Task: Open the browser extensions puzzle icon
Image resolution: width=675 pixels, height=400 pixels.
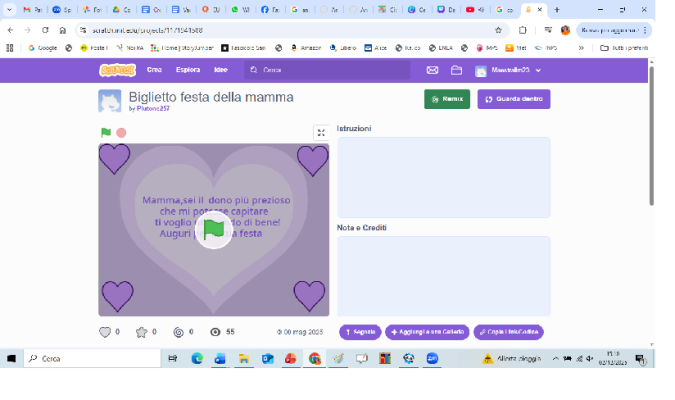Action: click(523, 30)
